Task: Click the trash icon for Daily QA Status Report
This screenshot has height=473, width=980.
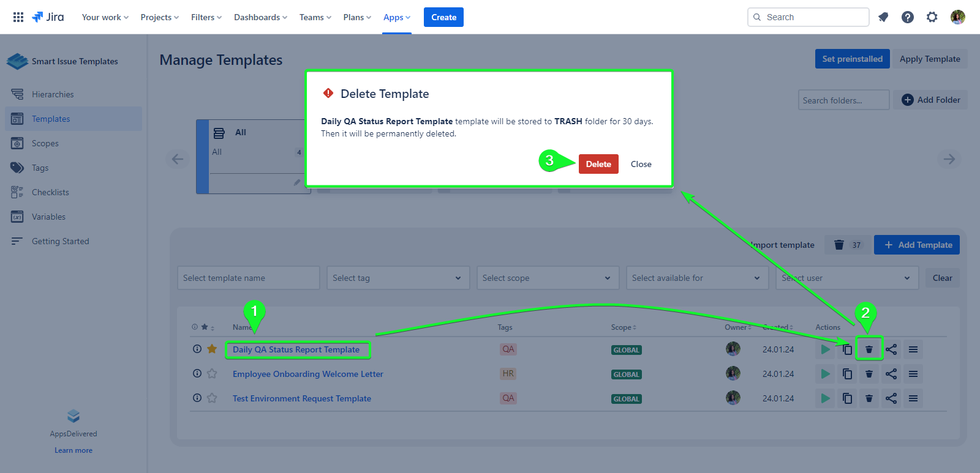Action: coord(869,349)
